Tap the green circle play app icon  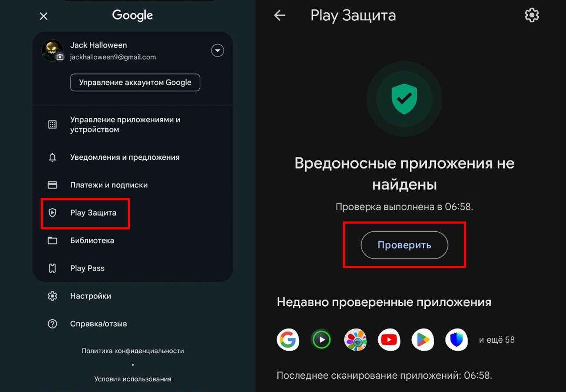point(321,340)
